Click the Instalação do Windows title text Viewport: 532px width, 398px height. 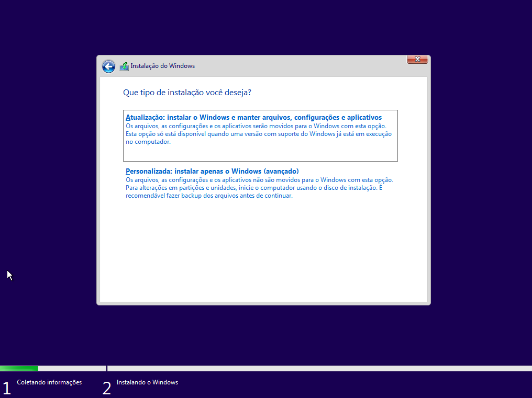(162, 66)
